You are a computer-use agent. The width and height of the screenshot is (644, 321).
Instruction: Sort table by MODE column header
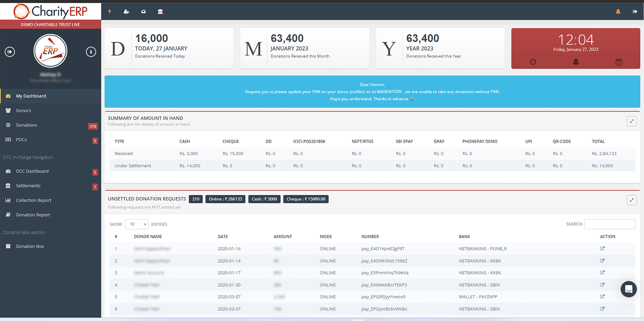[326, 237]
